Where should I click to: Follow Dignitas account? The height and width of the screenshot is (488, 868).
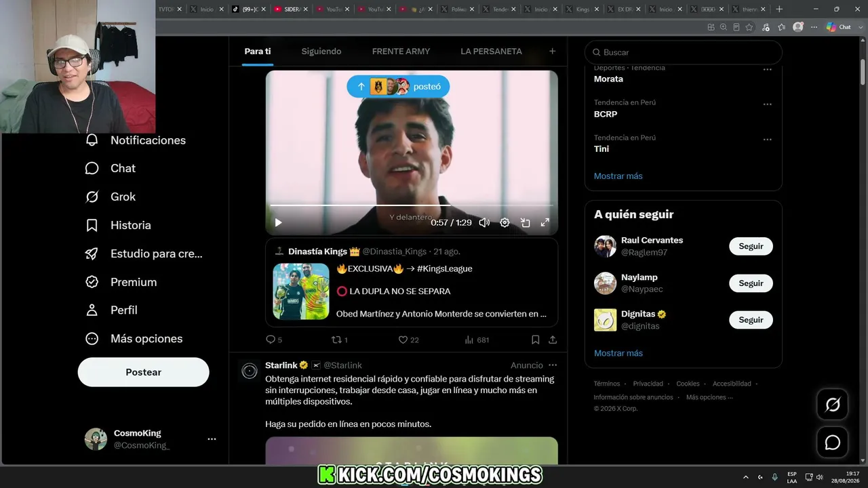click(751, 320)
